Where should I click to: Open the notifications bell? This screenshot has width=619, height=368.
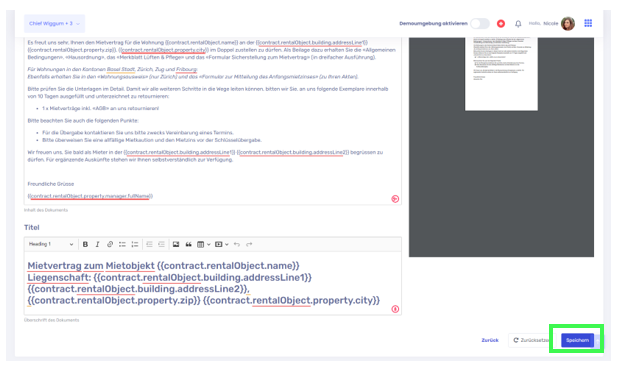(518, 24)
